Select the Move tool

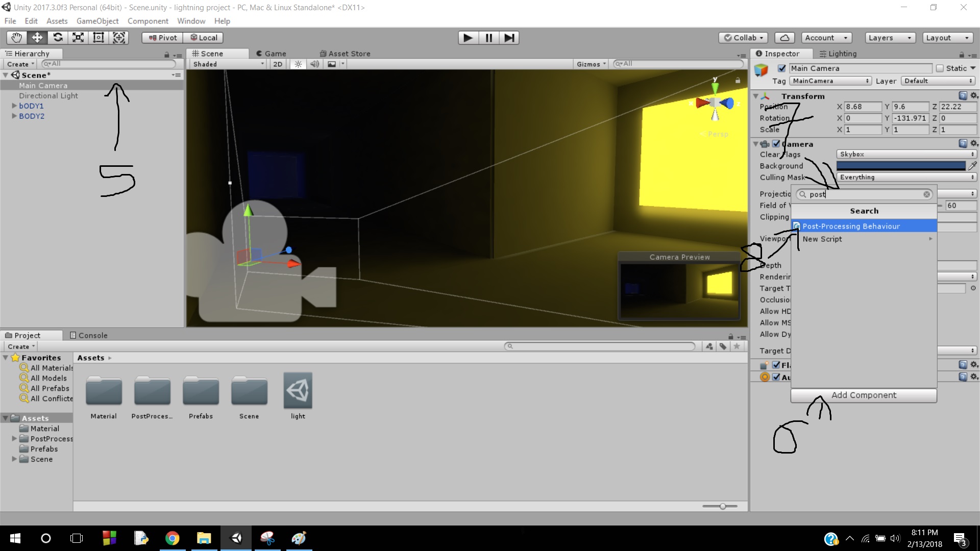pos(37,38)
